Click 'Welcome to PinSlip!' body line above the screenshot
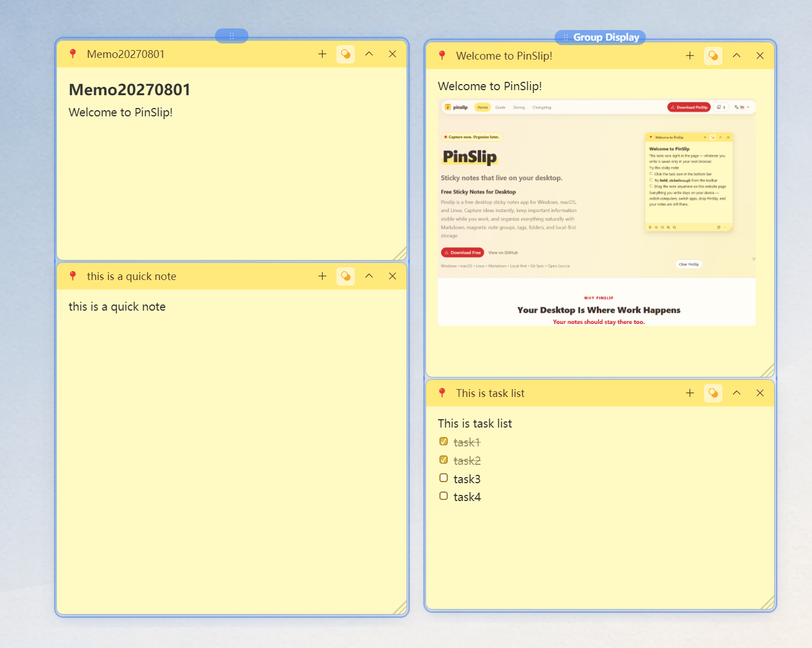Screen dimensions: 812x648 click(490, 86)
